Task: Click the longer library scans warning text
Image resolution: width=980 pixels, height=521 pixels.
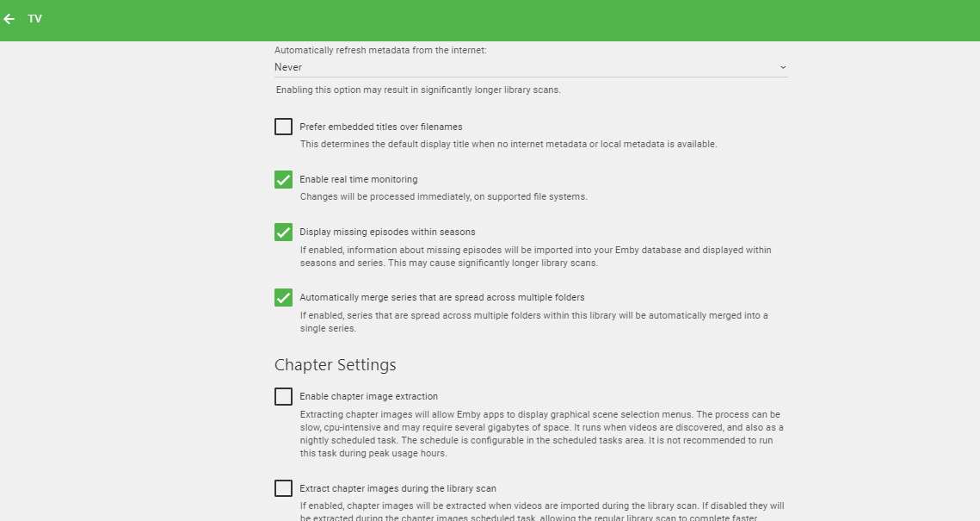Action: pos(418,90)
